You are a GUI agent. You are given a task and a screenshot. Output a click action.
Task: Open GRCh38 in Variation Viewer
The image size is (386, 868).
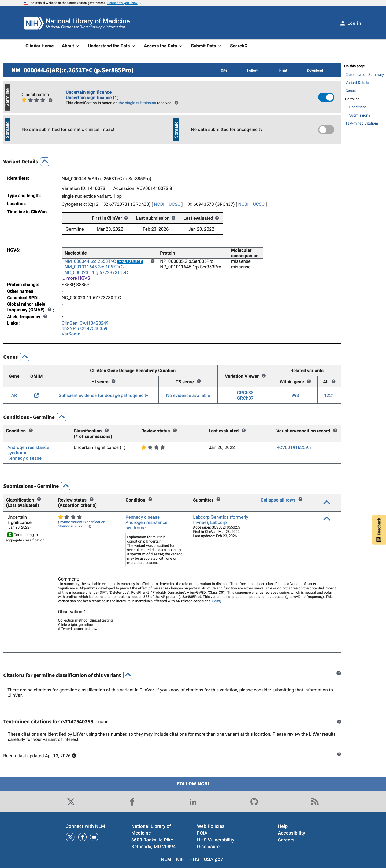coord(245,392)
